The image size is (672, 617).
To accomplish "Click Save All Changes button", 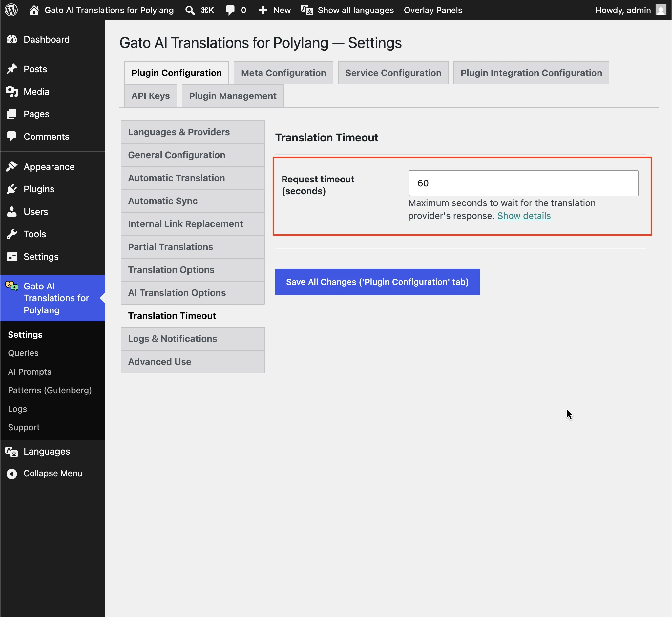I will (377, 282).
